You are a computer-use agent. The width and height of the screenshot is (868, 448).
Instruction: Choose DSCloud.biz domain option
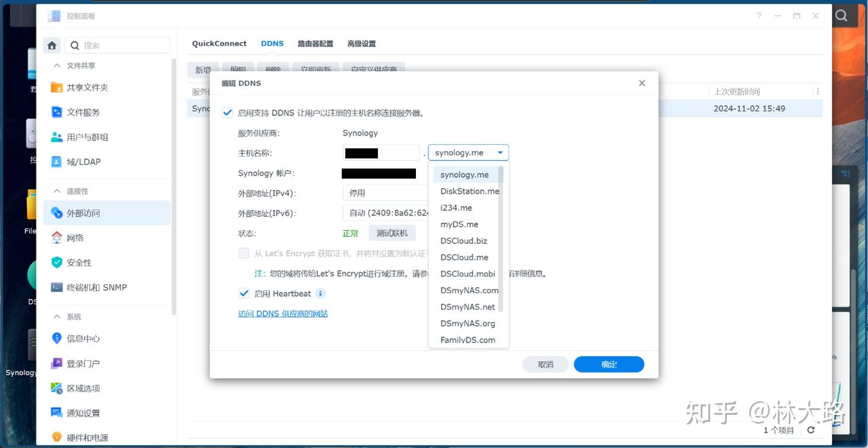coord(465,240)
